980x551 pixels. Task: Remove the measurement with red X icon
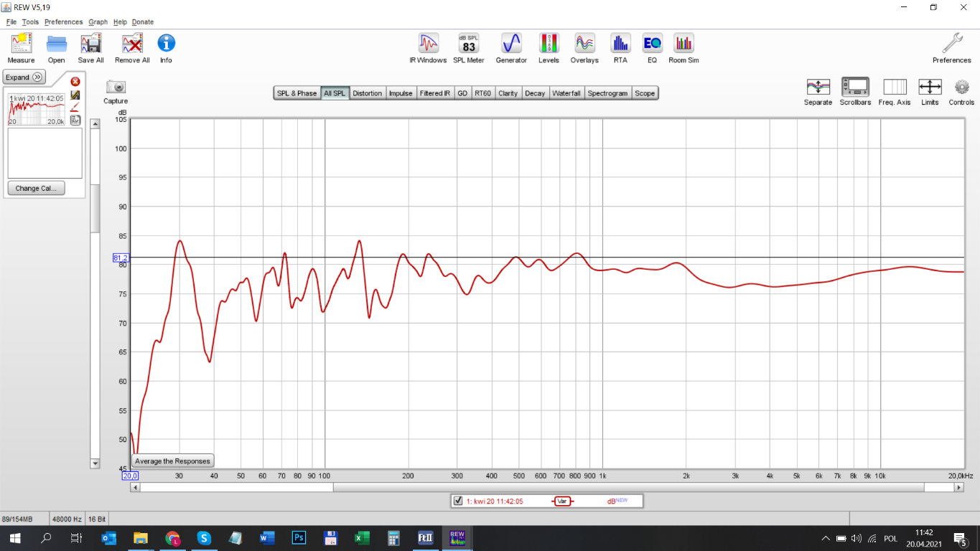click(x=75, y=82)
